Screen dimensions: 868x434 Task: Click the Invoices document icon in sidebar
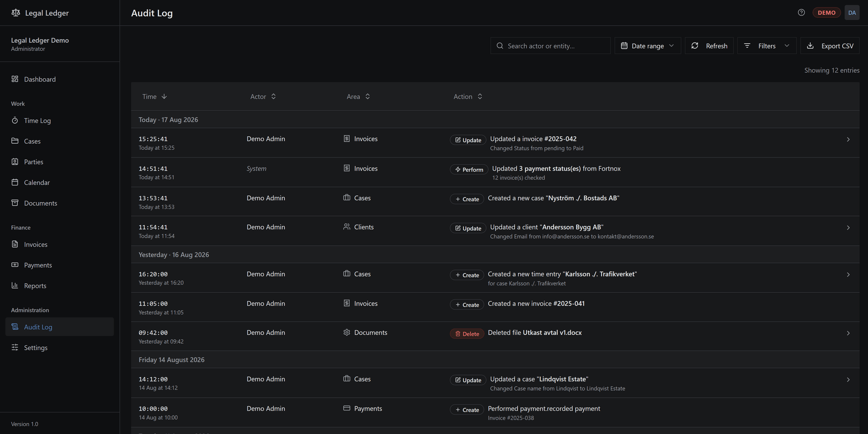[x=15, y=244]
